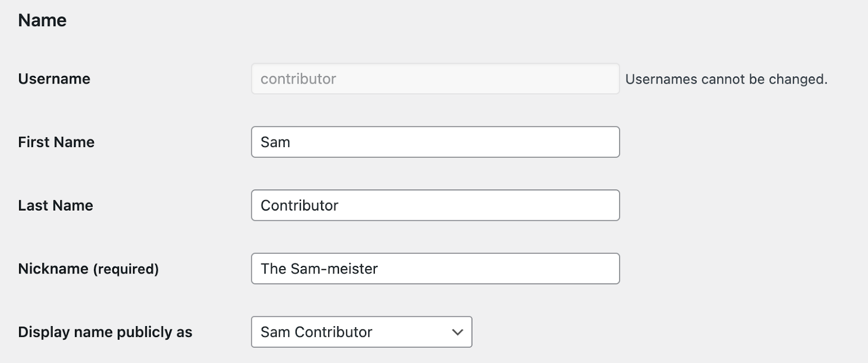This screenshot has width=868, height=363.
Task: Click the Nickname (required) label
Action: tap(88, 269)
